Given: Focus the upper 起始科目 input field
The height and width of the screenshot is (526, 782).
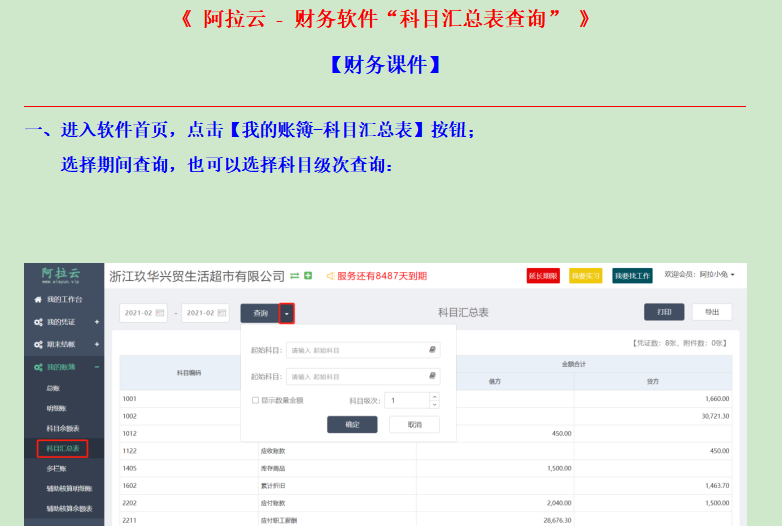Looking at the screenshot, I should [x=363, y=350].
